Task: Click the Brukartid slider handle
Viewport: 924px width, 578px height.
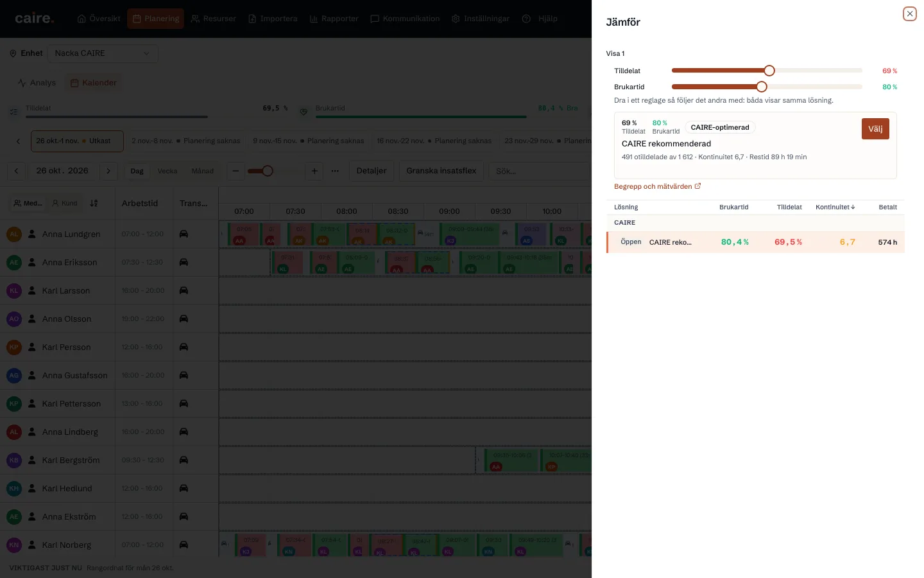Action: [762, 87]
